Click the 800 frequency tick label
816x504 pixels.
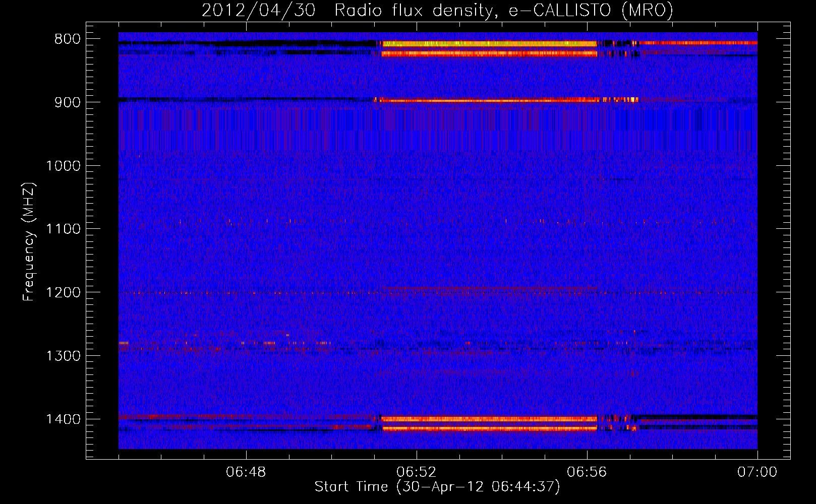click(68, 39)
